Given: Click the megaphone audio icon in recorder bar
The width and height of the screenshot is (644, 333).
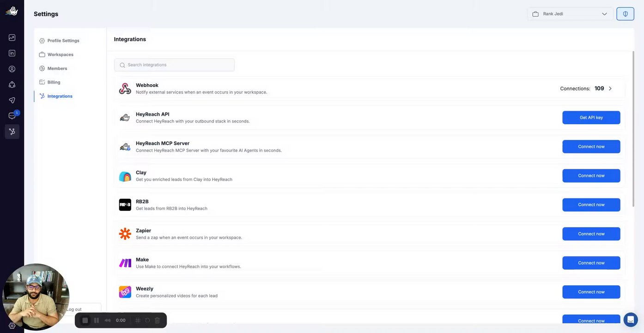Looking at the screenshot, I should click(x=108, y=320).
